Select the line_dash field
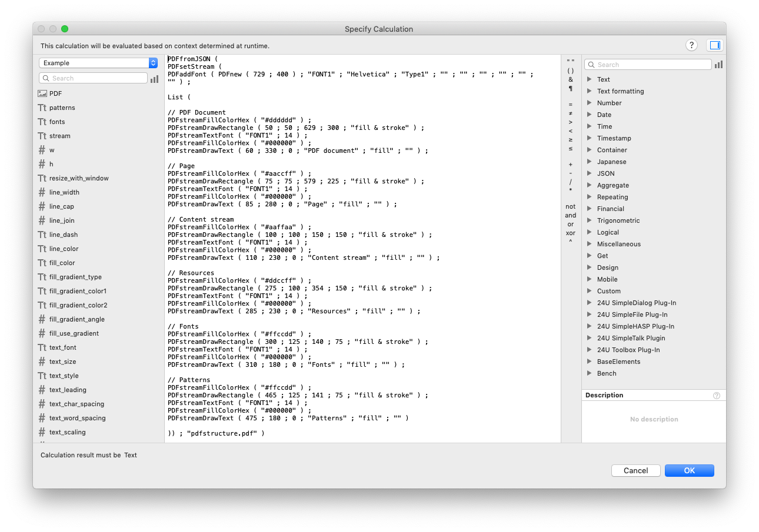The width and height of the screenshot is (759, 532). 64,235
